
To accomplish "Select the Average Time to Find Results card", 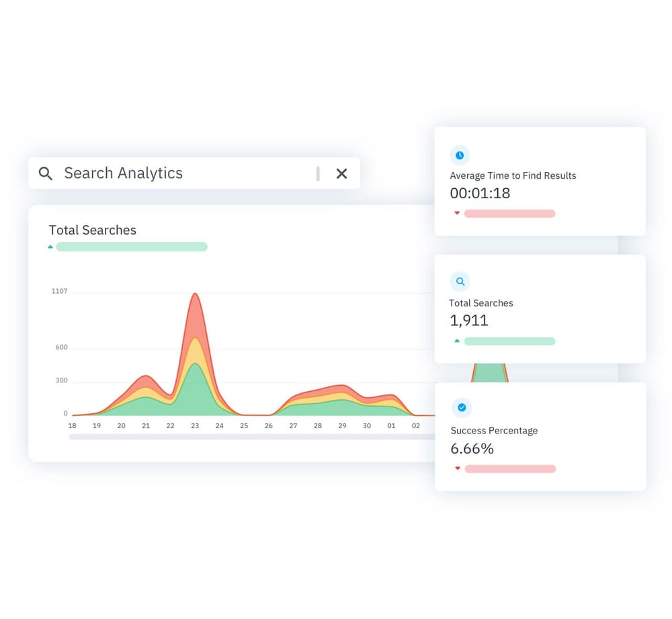I will [540, 180].
